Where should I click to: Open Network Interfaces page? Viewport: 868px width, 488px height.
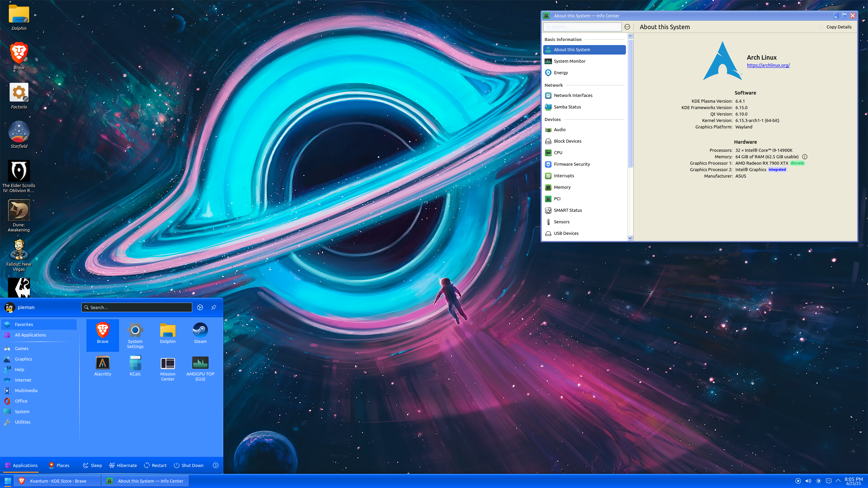(x=585, y=95)
